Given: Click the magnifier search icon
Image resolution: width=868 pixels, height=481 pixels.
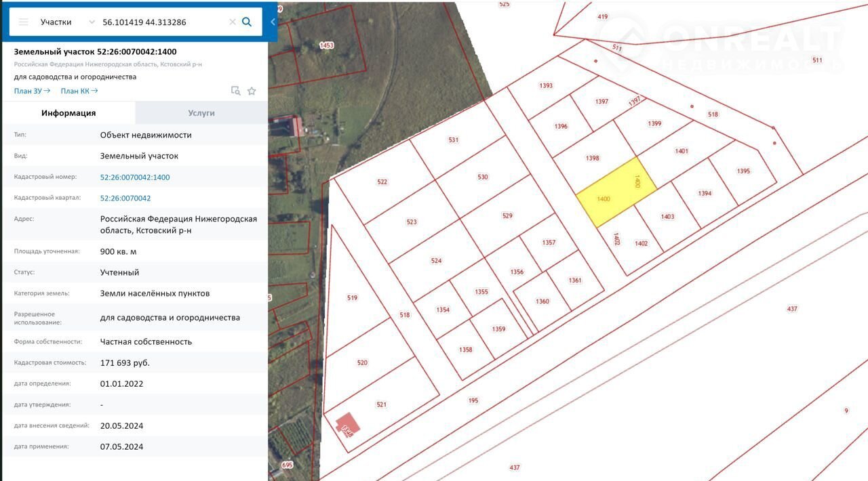Looking at the screenshot, I should coord(247,22).
